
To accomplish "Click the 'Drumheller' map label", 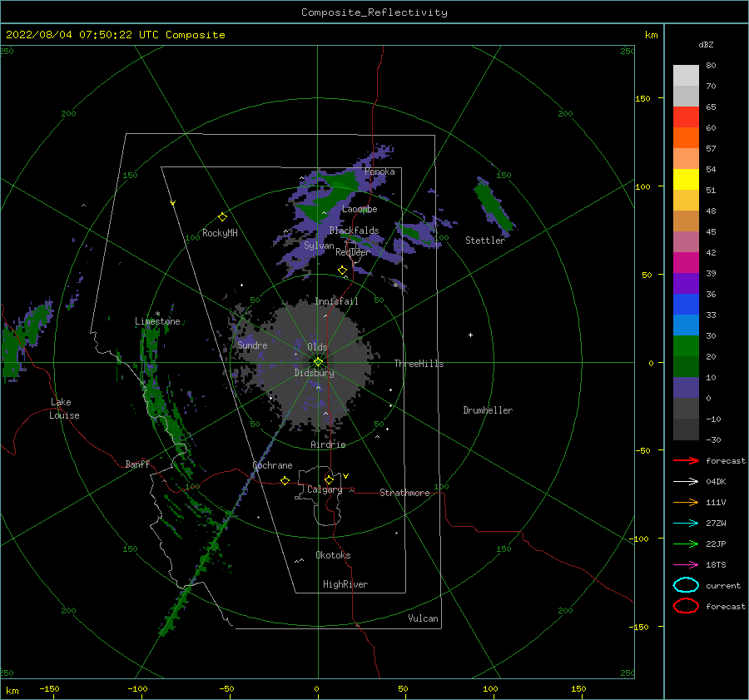I will tap(488, 410).
